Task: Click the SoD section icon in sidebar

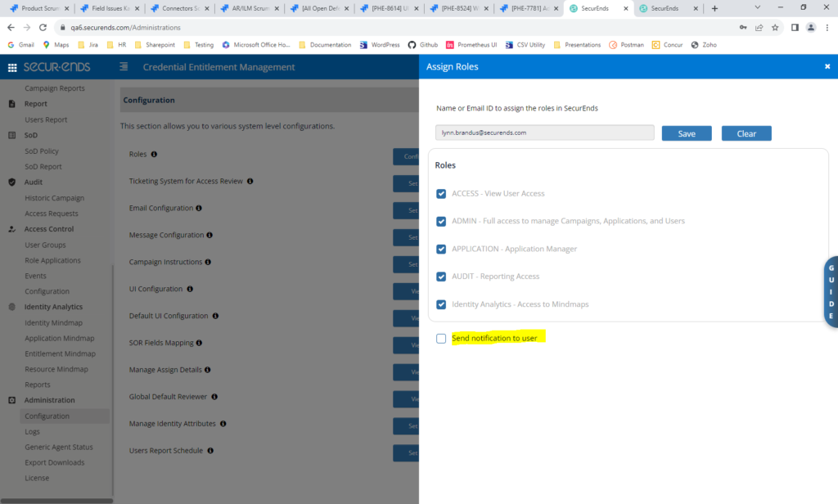Action: click(x=11, y=135)
